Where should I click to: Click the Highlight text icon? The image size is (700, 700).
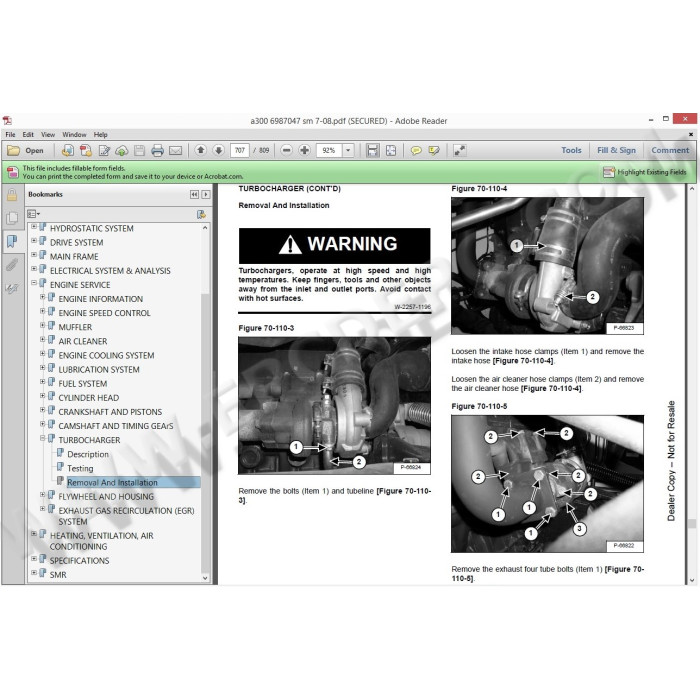(434, 150)
